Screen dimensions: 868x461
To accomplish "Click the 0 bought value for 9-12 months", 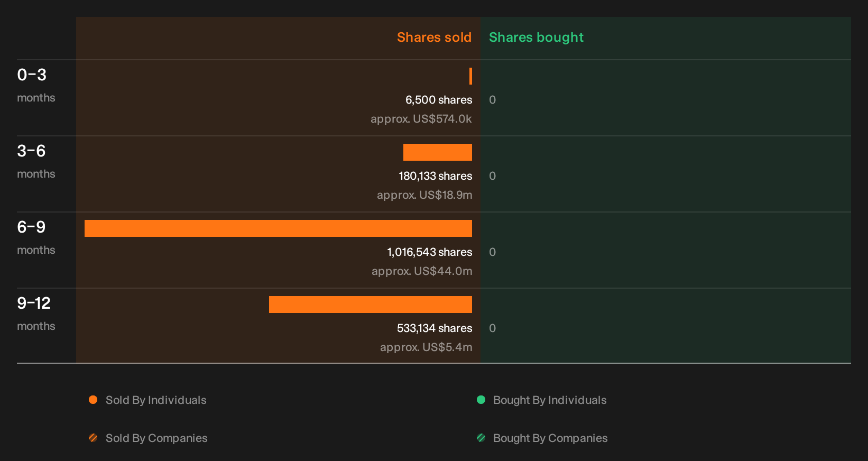I will point(493,328).
